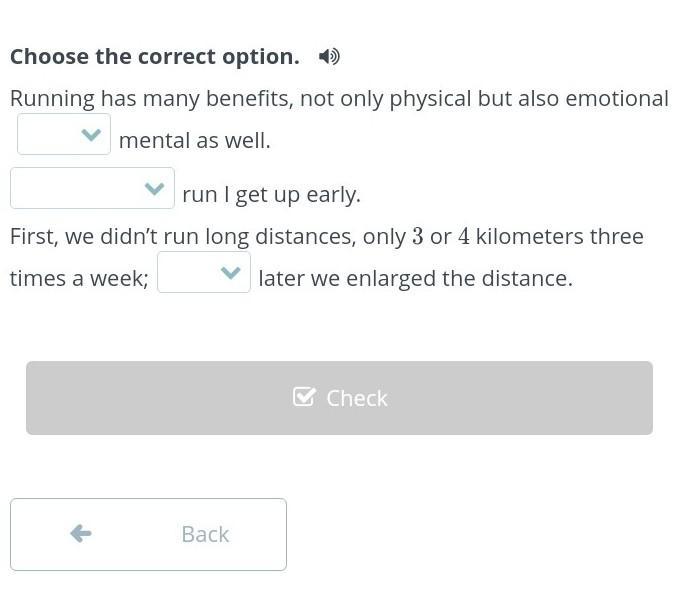
Task: Click the chevron arrow before "run I get up early"
Action: [154, 189]
